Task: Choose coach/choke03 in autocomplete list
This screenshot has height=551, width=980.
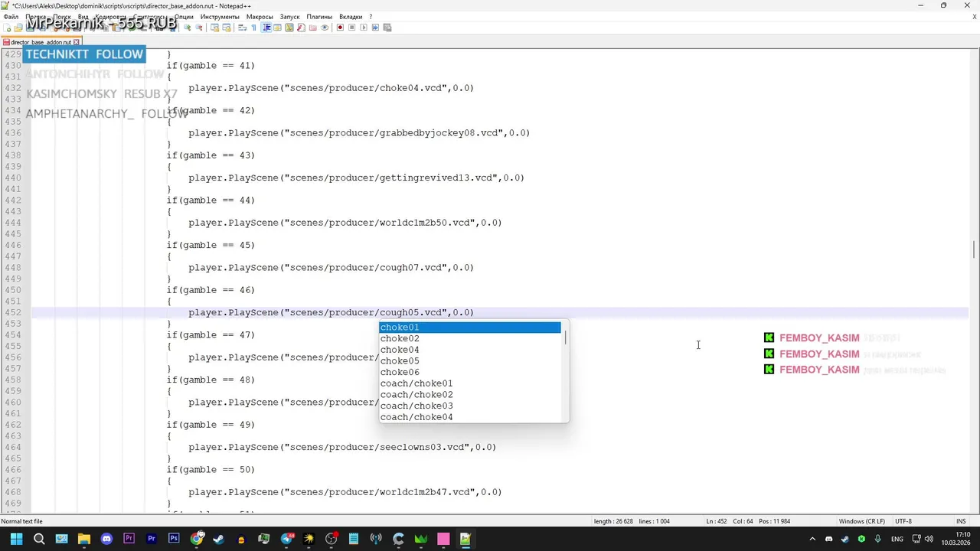Action: pos(470,406)
